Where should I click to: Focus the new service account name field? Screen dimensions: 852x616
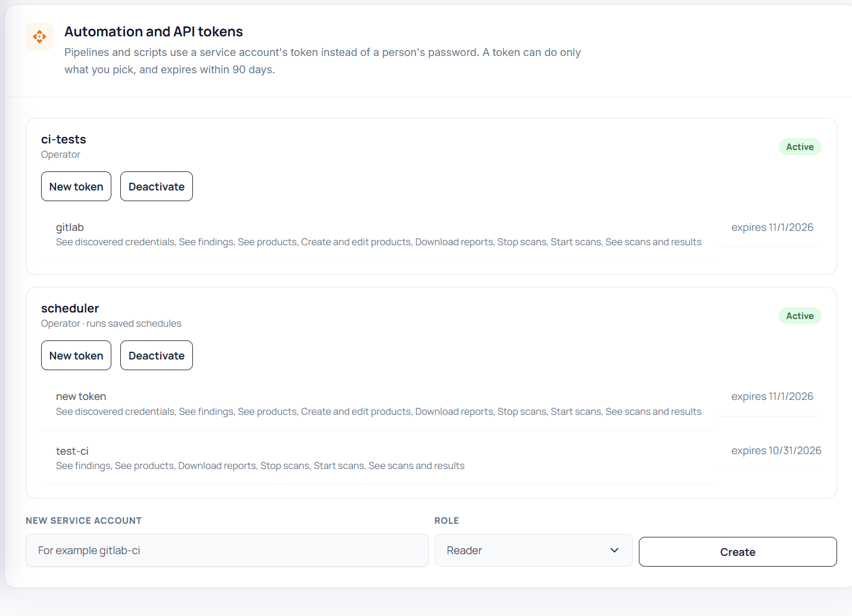click(x=227, y=551)
